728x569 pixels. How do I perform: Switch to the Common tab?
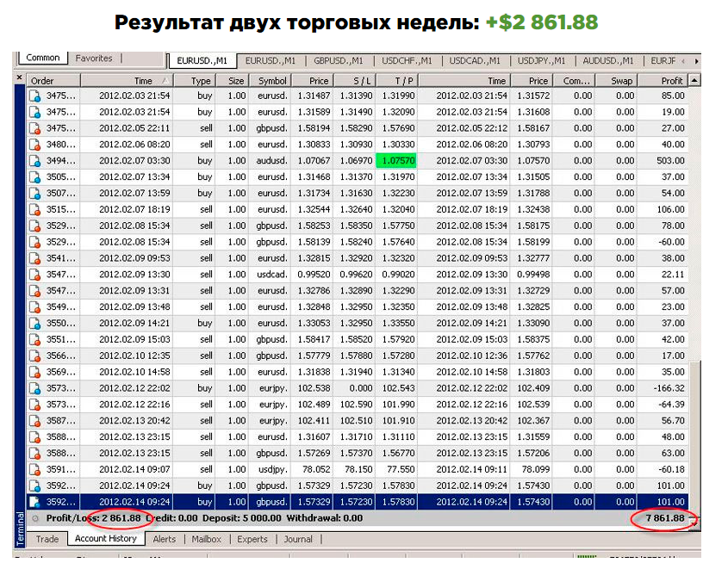[x=43, y=58]
